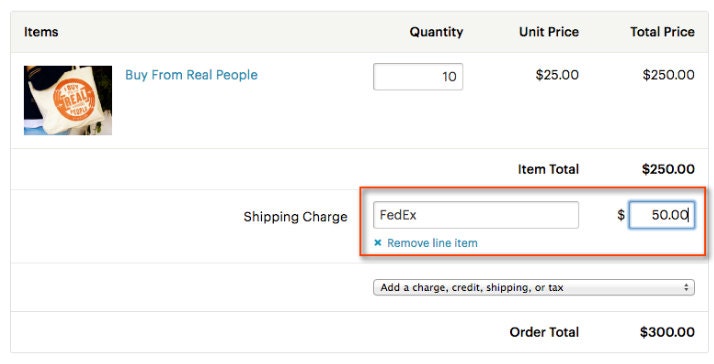Open the Buy From Real People link
The height and width of the screenshot is (364, 714).
click(x=191, y=75)
